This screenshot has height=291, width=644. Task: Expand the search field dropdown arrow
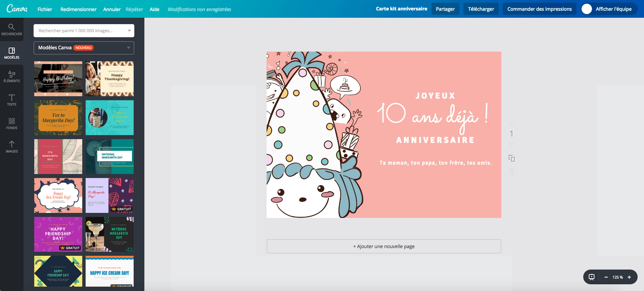[x=129, y=31]
